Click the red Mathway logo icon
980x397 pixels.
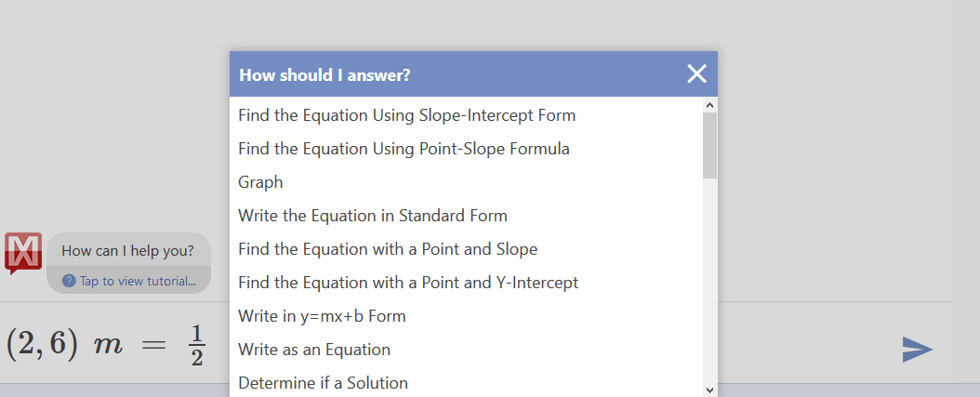[23, 253]
